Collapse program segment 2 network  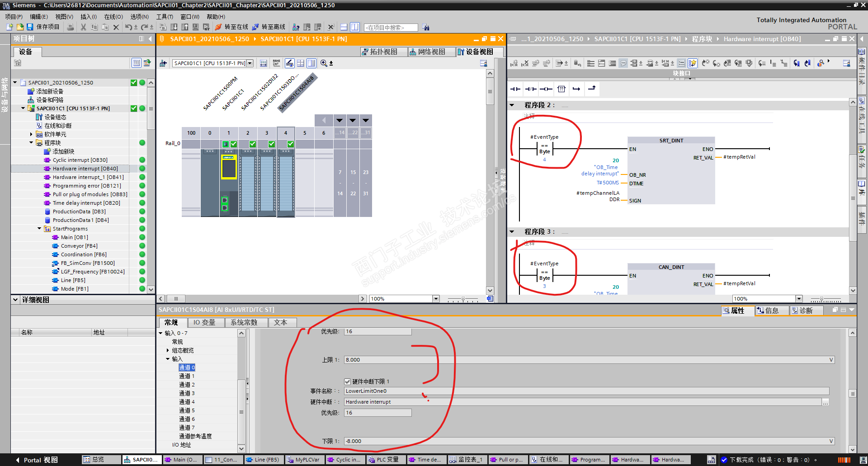512,105
